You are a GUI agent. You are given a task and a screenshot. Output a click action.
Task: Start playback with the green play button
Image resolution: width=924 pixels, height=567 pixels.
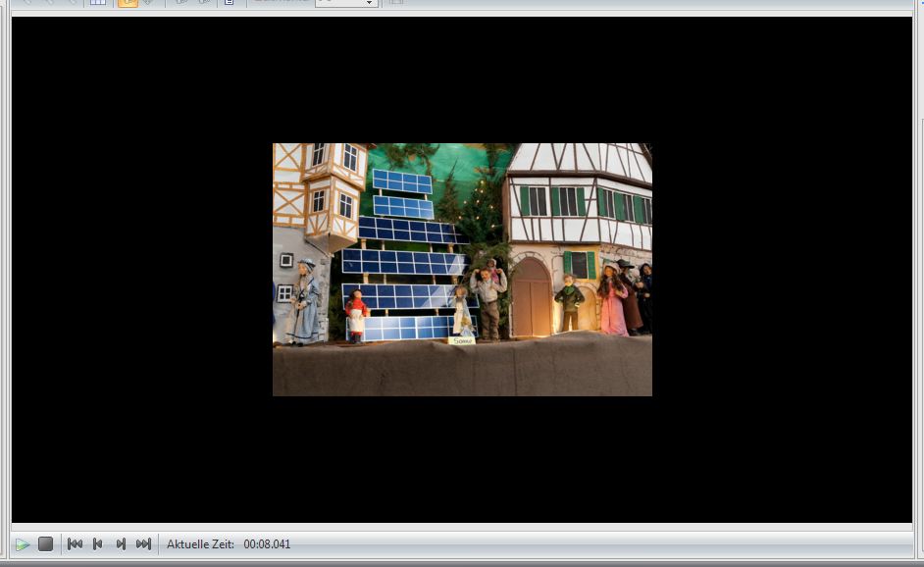point(22,544)
